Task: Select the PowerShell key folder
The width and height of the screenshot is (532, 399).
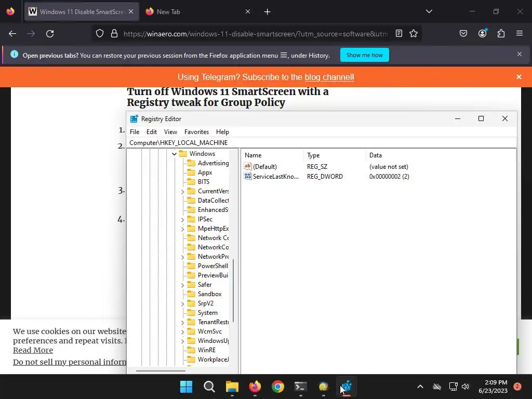Action: [x=208, y=266]
